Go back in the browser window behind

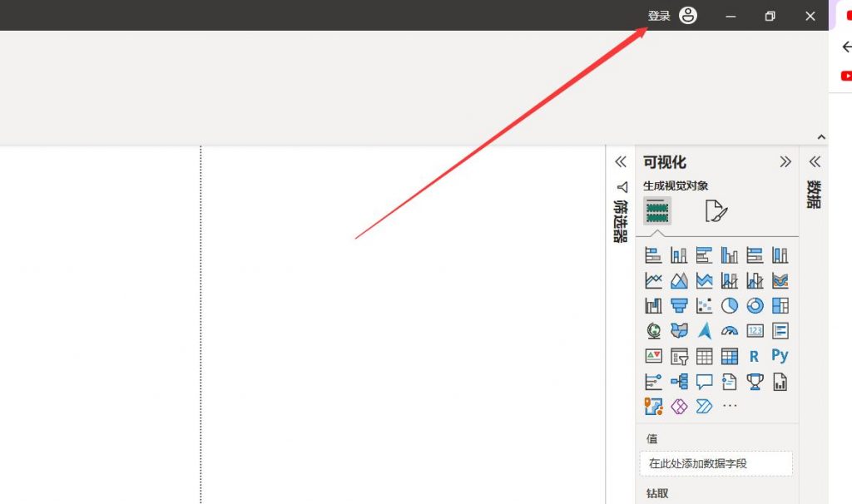tap(846, 47)
